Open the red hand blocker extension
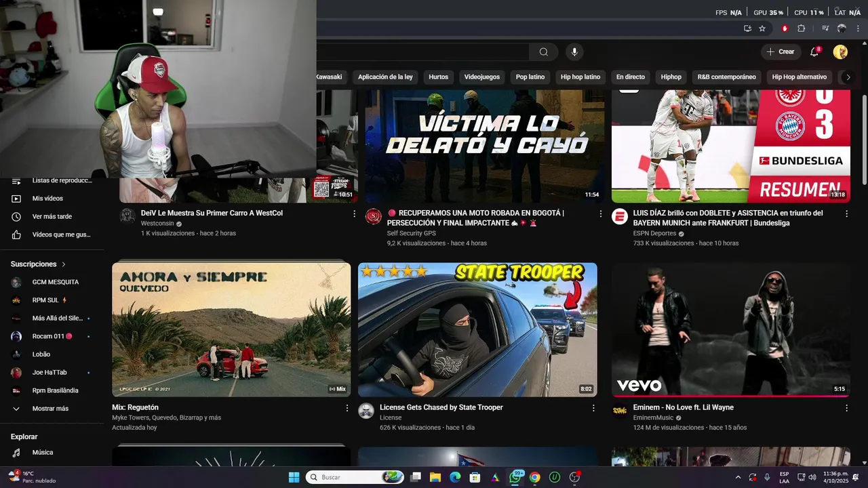 785,28
